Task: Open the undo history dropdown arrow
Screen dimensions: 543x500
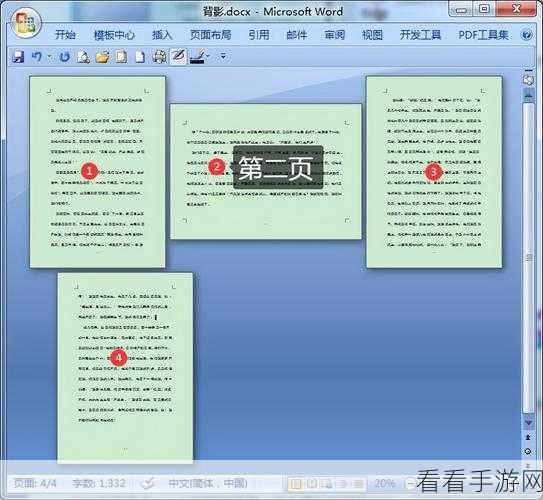Action: point(50,57)
